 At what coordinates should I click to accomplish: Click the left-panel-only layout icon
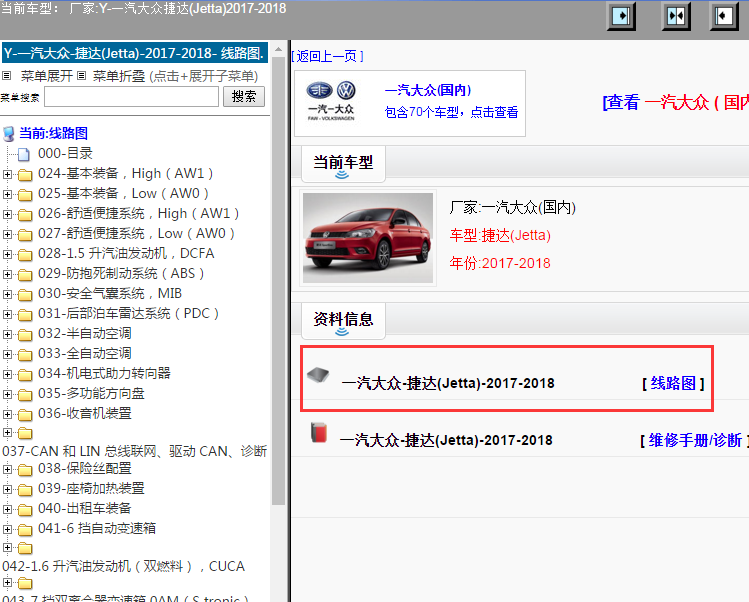pyautogui.click(x=621, y=16)
